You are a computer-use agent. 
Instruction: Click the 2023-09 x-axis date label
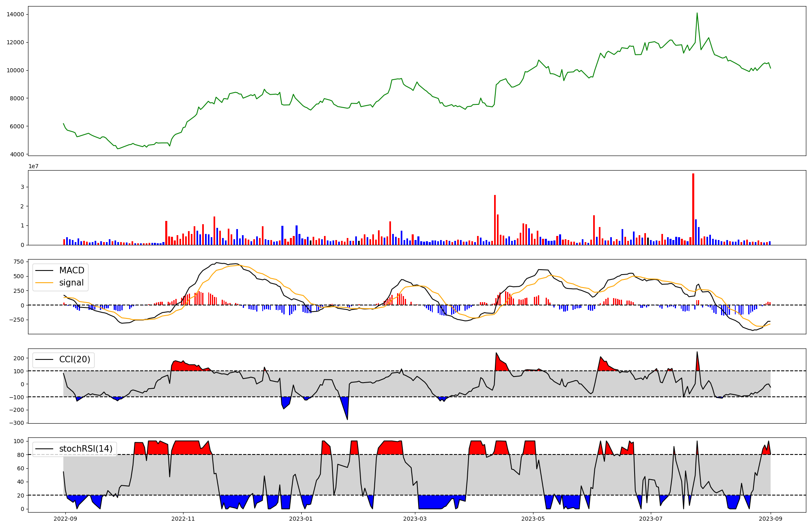[771, 519]
